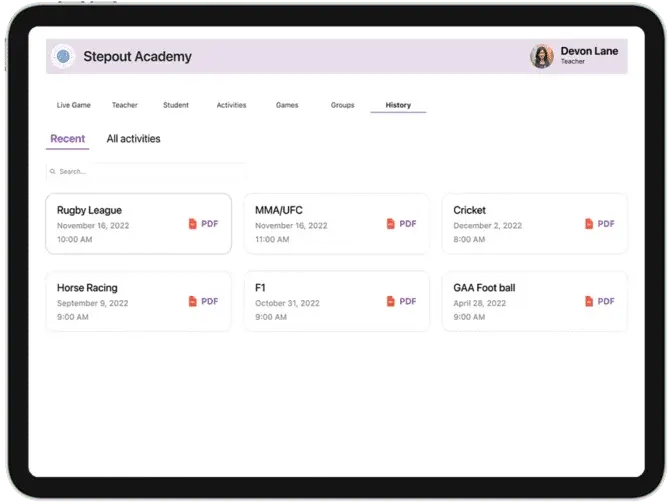Show the Recent activities list
This screenshot has width=669, height=504.
coord(68,139)
